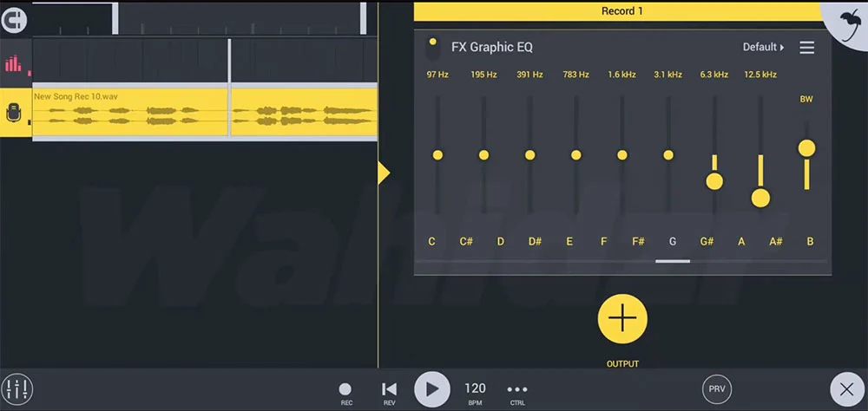Adjust the 97 Hz band slider
The height and width of the screenshot is (411, 868).
[x=437, y=155]
